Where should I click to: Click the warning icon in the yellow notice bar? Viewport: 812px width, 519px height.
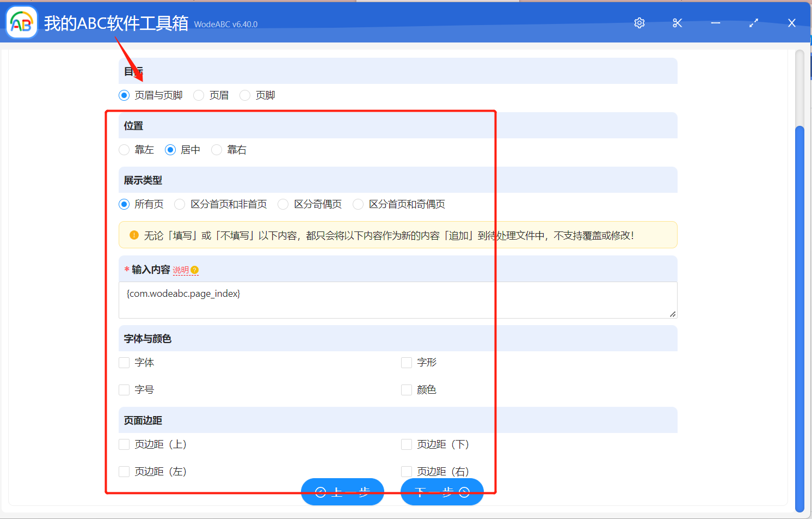pos(133,234)
